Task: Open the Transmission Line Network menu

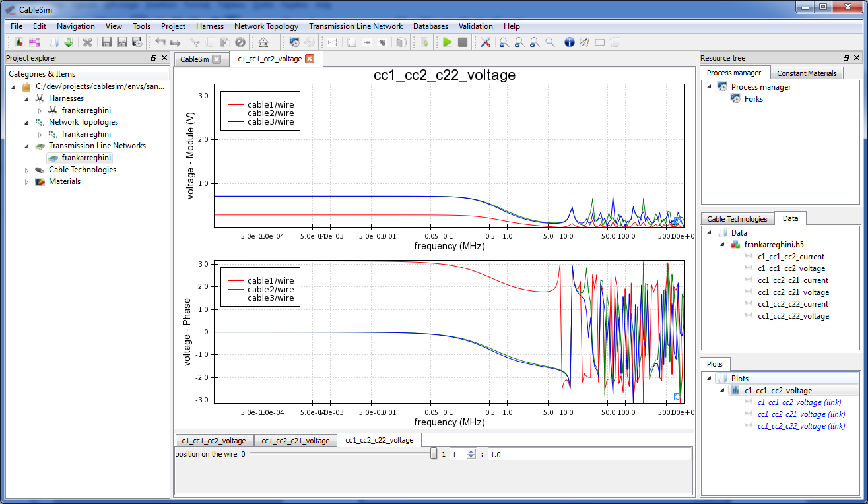Action: coord(355,26)
